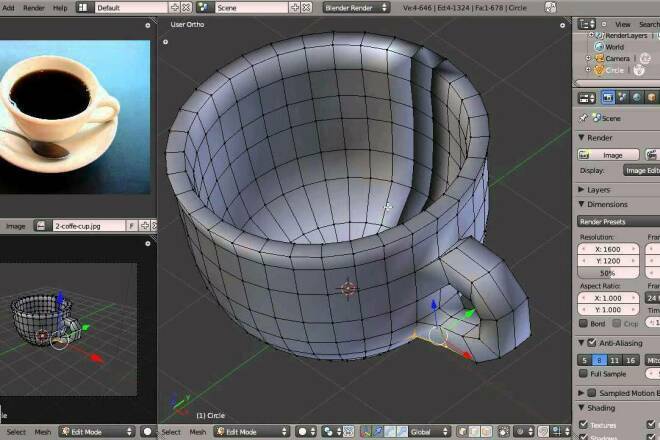This screenshot has height=440, width=660.
Task: Click the render tab camera icon in Properties
Action: tap(607, 97)
